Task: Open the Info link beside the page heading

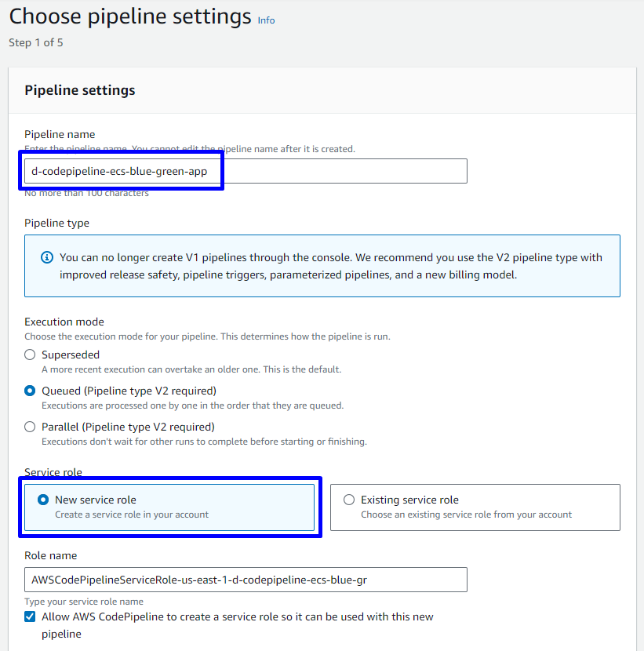Action: (x=266, y=20)
